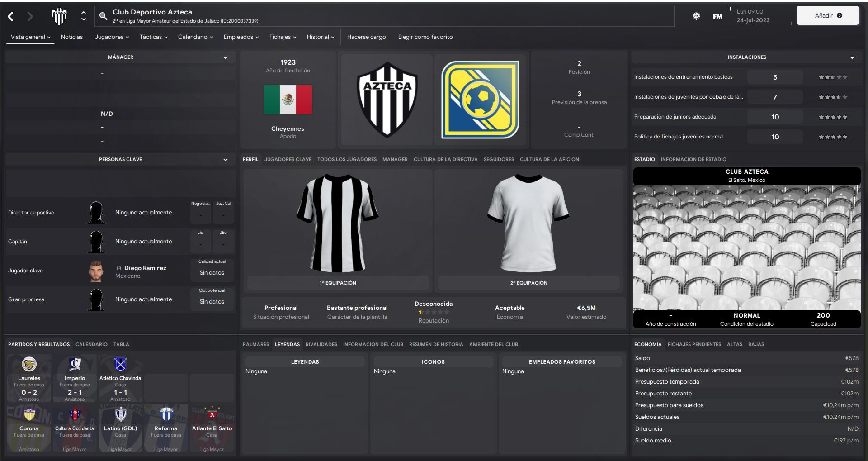Open Ambiente del club tab
868x461 pixels.
494,344
